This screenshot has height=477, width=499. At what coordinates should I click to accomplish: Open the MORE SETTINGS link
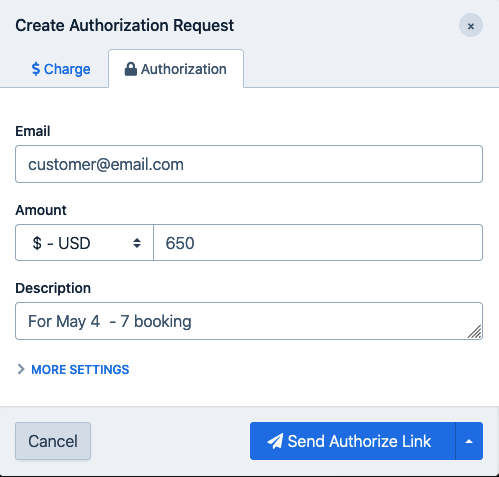coord(80,369)
